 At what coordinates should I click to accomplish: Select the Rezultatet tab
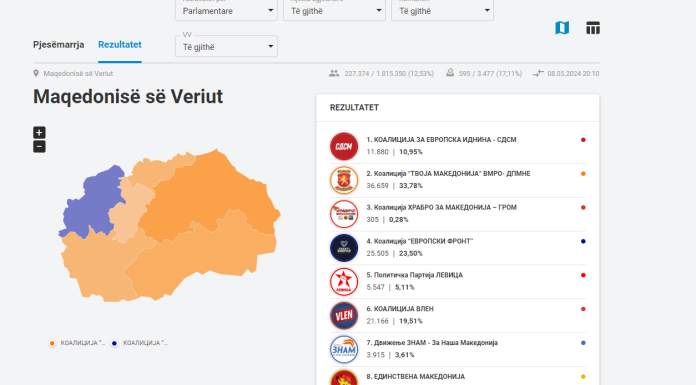[x=120, y=45]
